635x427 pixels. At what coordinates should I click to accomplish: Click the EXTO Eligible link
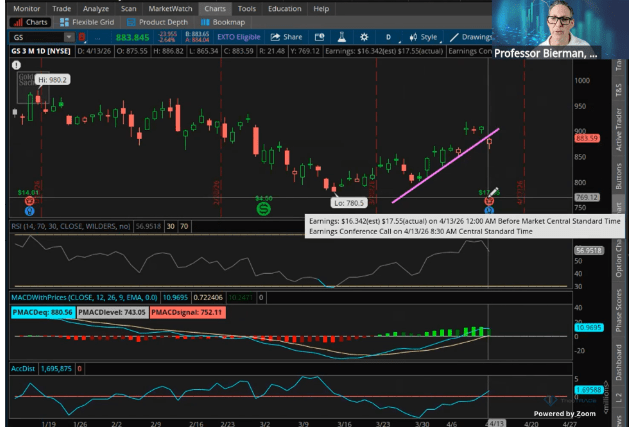tap(239, 37)
